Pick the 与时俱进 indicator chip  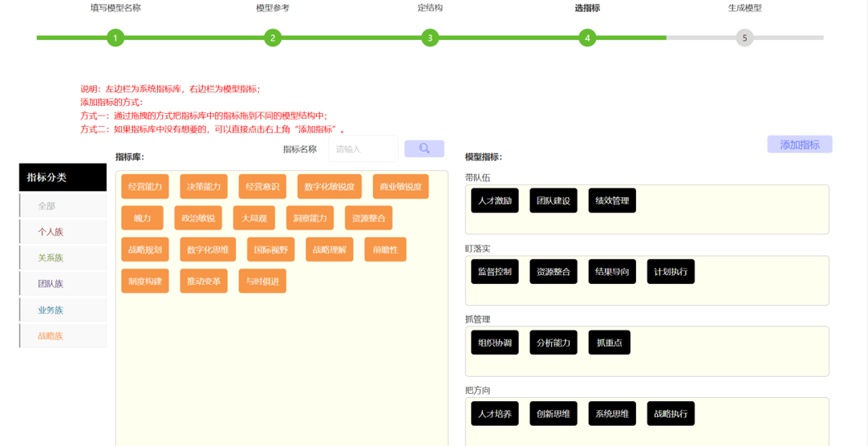click(262, 281)
